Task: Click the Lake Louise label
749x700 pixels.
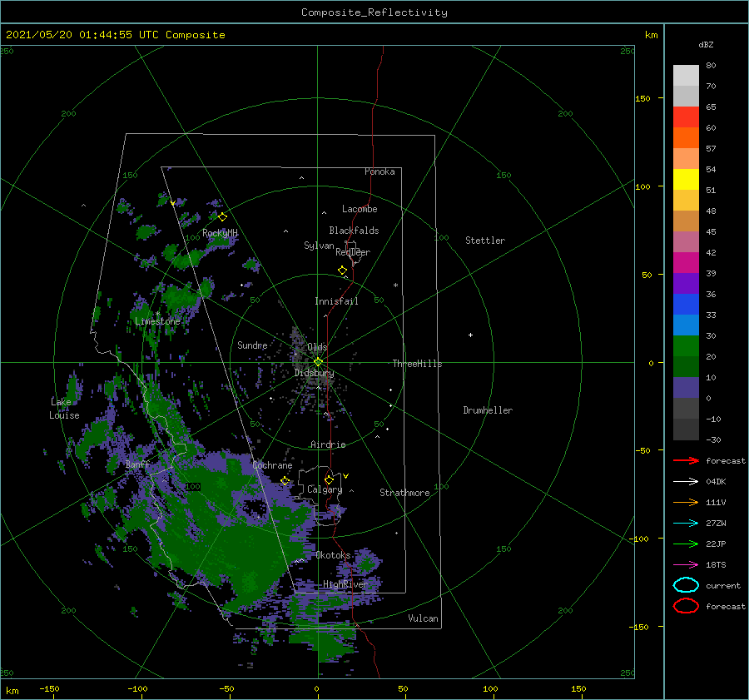Action: tap(64, 409)
